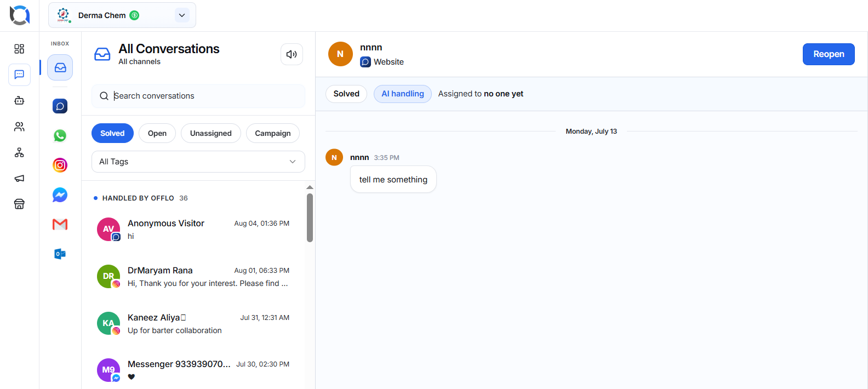Open the store icon in left sidebar
This screenshot has width=868, height=389.
point(19,204)
